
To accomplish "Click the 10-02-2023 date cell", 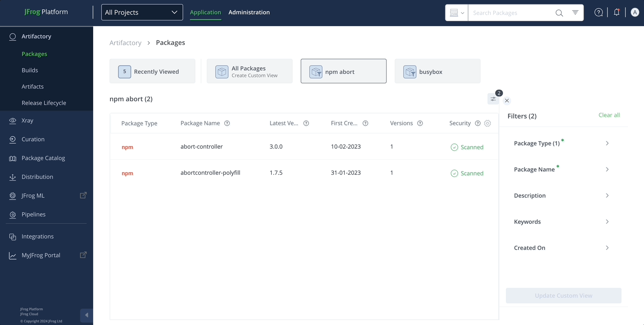I will pos(346,147).
